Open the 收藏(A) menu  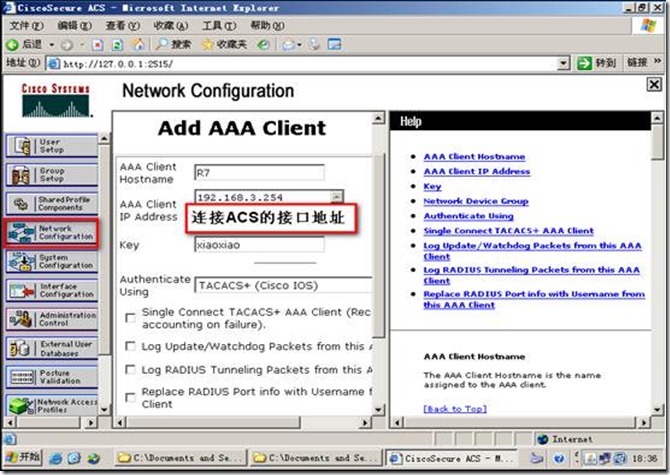[x=170, y=26]
